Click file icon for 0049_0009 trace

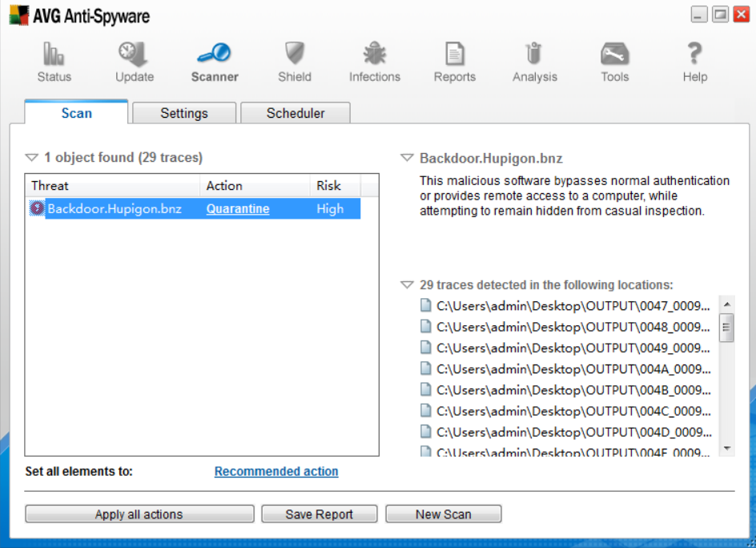pos(426,348)
